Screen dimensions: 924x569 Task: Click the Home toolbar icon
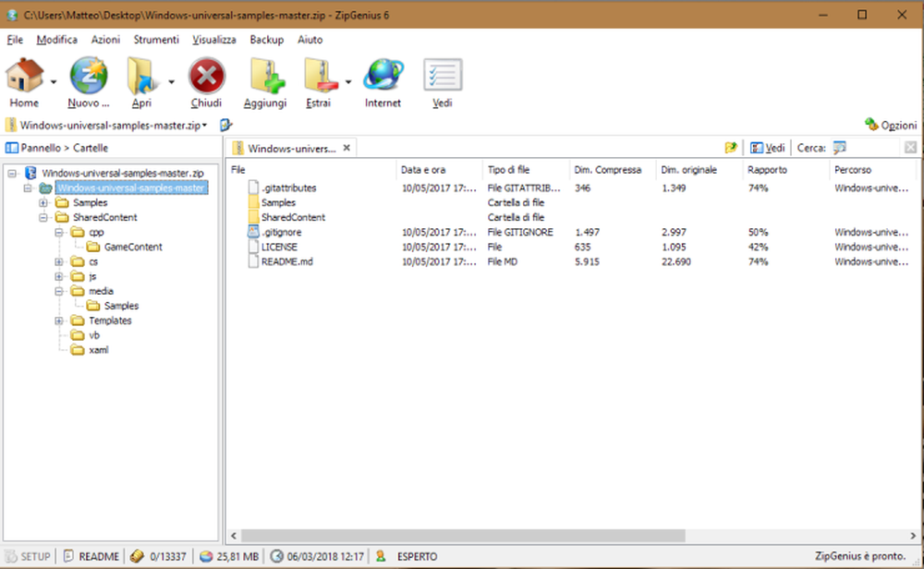tap(24, 76)
